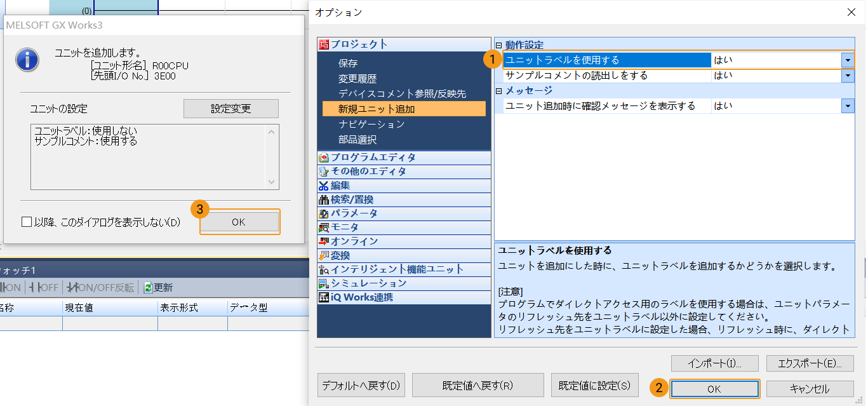Expand 編集 options category

tap(404, 186)
